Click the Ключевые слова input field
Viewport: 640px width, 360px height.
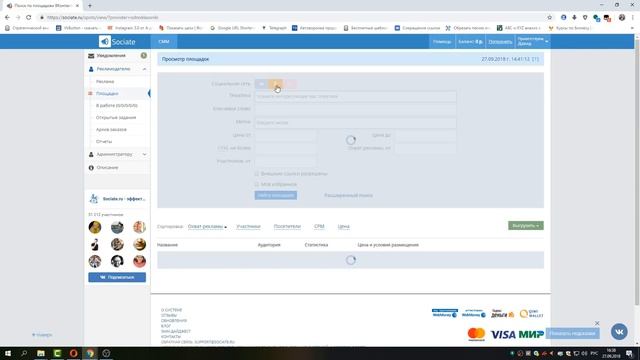pyautogui.click(x=356, y=109)
